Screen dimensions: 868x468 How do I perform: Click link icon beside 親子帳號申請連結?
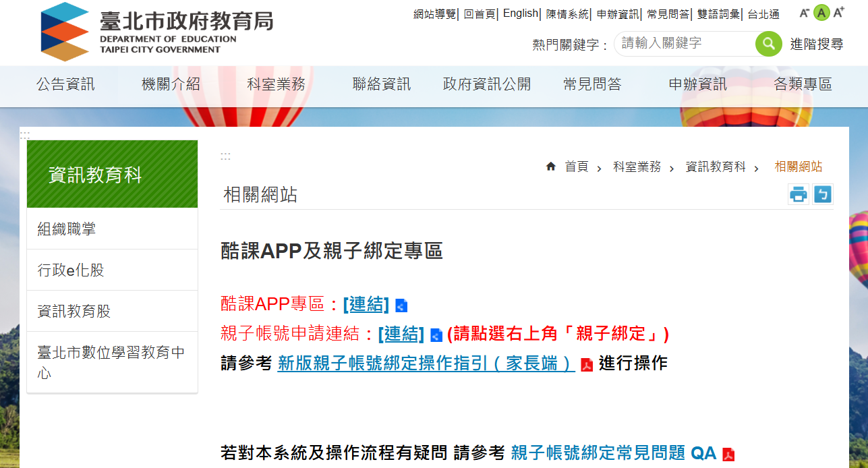[x=436, y=335]
